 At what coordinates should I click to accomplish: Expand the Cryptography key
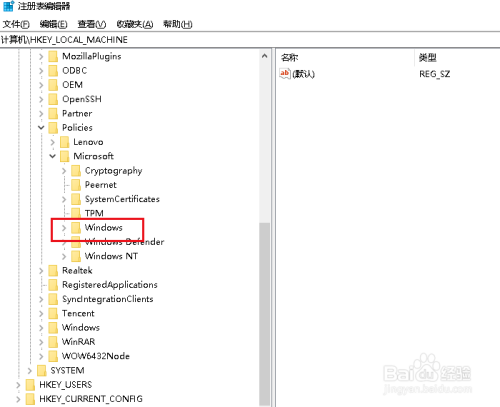pyautogui.click(x=64, y=171)
